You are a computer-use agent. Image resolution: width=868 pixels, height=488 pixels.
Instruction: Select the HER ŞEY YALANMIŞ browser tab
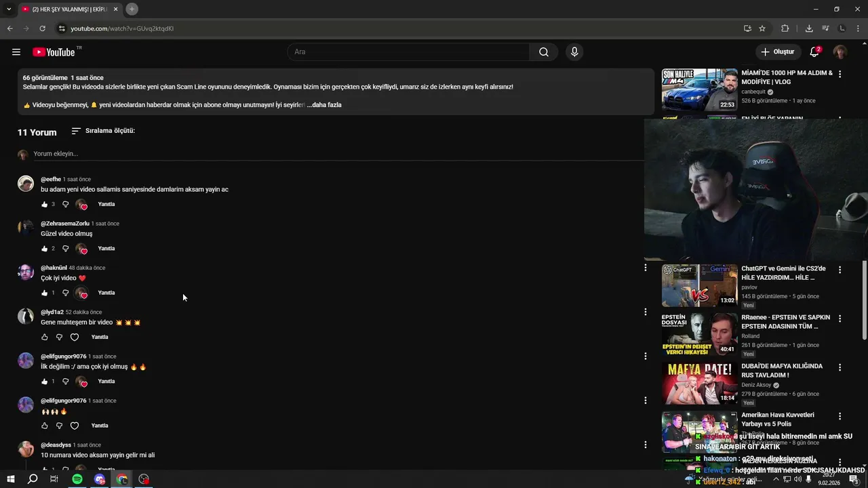(x=69, y=9)
